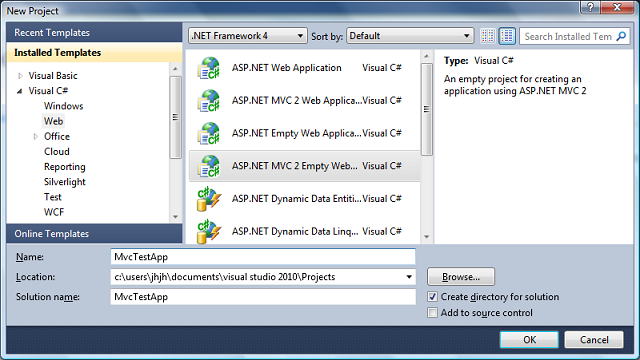Click the OK button
Viewport: 640px width, 360px height.
click(x=529, y=340)
